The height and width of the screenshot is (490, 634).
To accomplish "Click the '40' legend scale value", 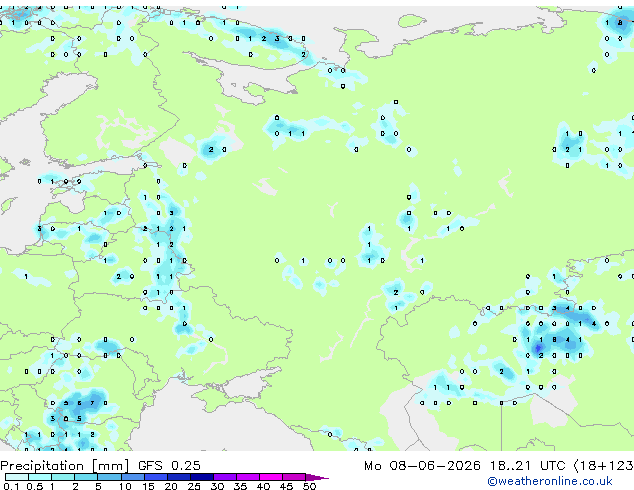I will pyautogui.click(x=263, y=486).
